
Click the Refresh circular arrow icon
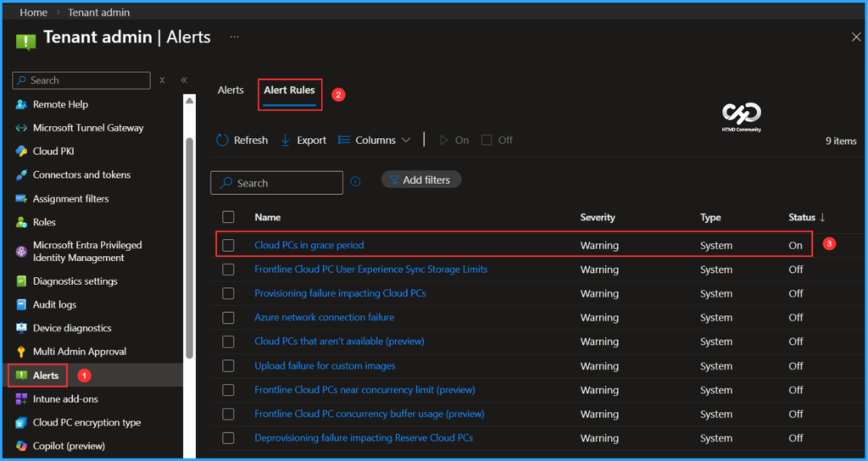coord(222,140)
